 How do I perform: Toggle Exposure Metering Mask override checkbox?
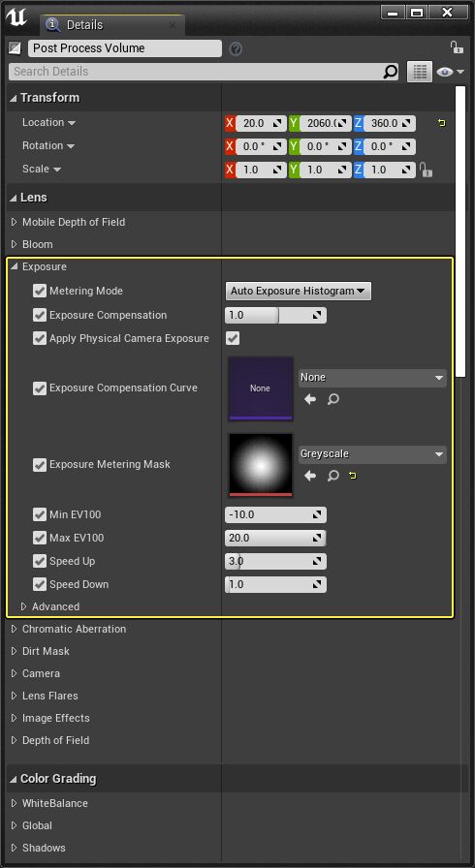point(40,464)
